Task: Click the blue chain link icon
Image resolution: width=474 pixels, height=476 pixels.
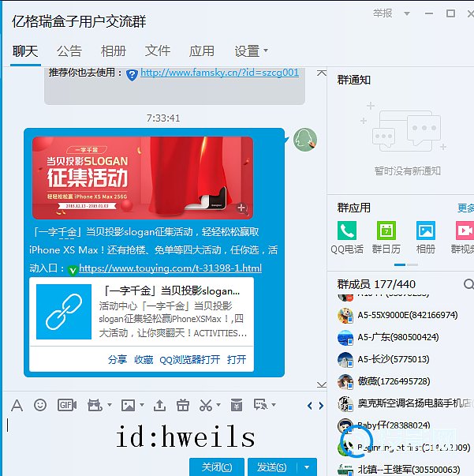Action: (x=64, y=312)
